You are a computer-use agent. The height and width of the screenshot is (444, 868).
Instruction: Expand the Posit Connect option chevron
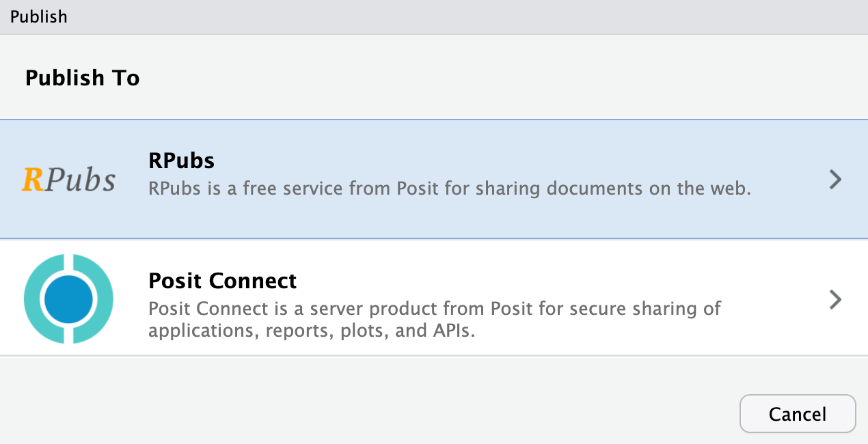835,299
